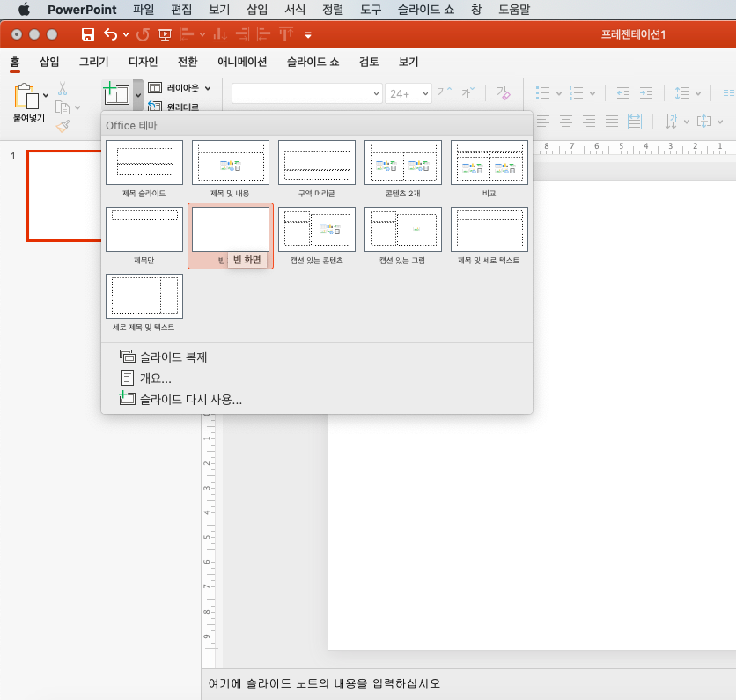Start slideshow from quick access toolbar icon
The image size is (736, 700).
[x=165, y=34]
